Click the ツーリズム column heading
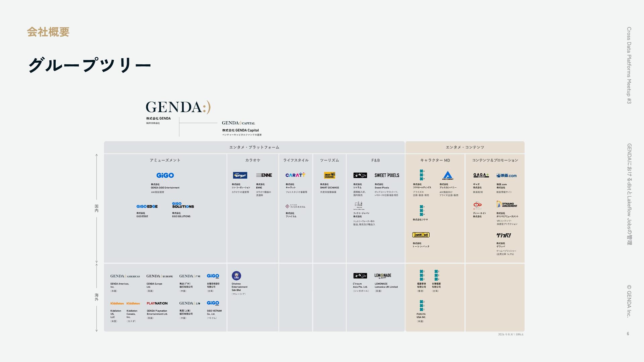 pos(329,161)
